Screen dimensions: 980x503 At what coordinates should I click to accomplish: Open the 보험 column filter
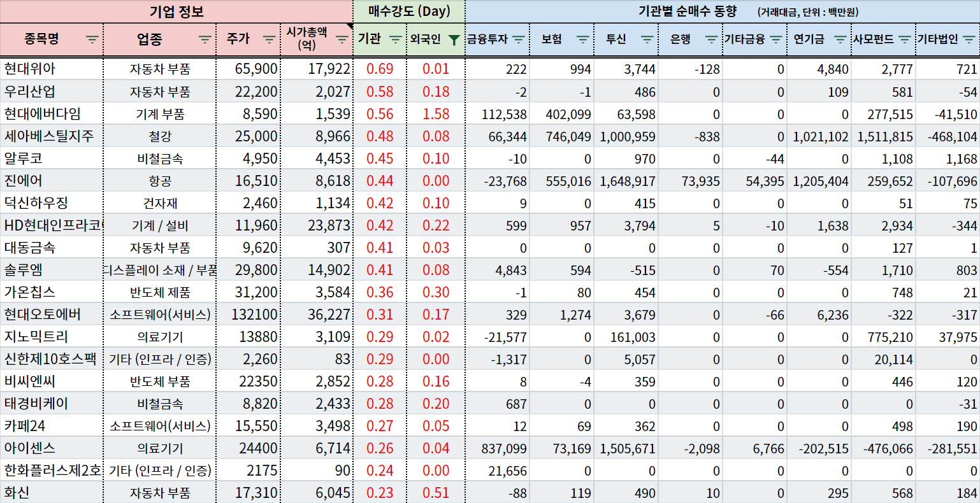(582, 39)
